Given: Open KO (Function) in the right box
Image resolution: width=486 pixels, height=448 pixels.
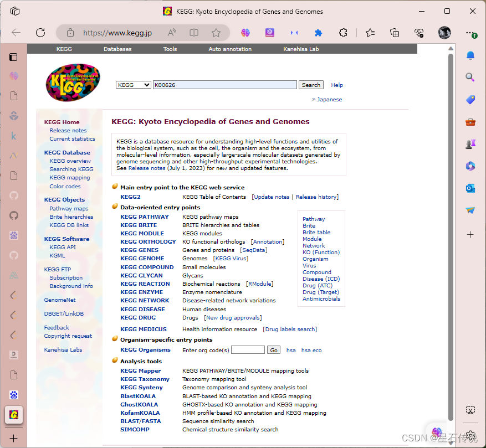Looking at the screenshot, I should click(321, 253).
